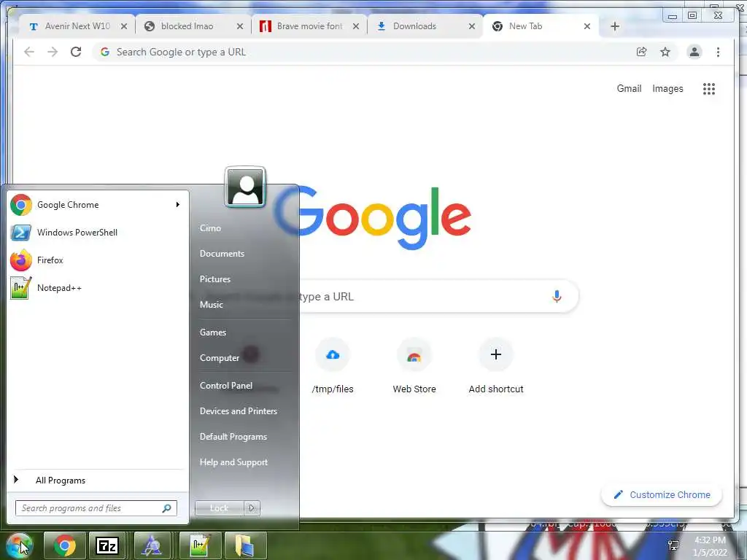Open Chrome from the taskbar

(x=65, y=545)
